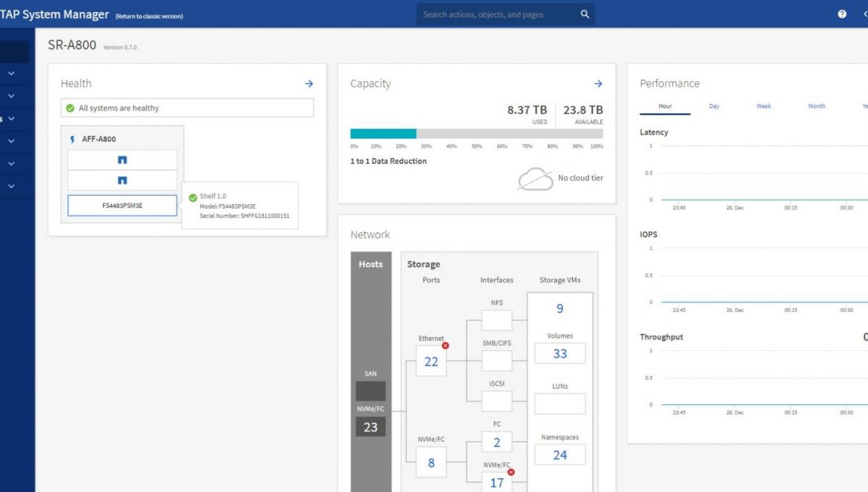
Task: Open the Volumes count 33
Action: click(559, 354)
